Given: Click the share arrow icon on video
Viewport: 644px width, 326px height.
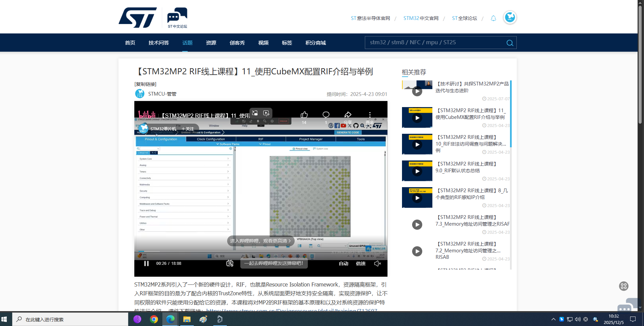Looking at the screenshot, I should point(348,115).
